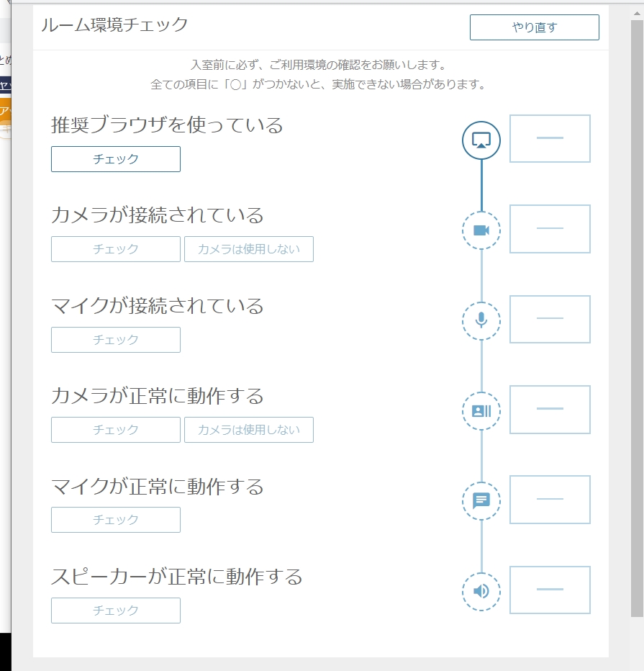
Task: Click the camera operation test icon
Action: (x=481, y=411)
